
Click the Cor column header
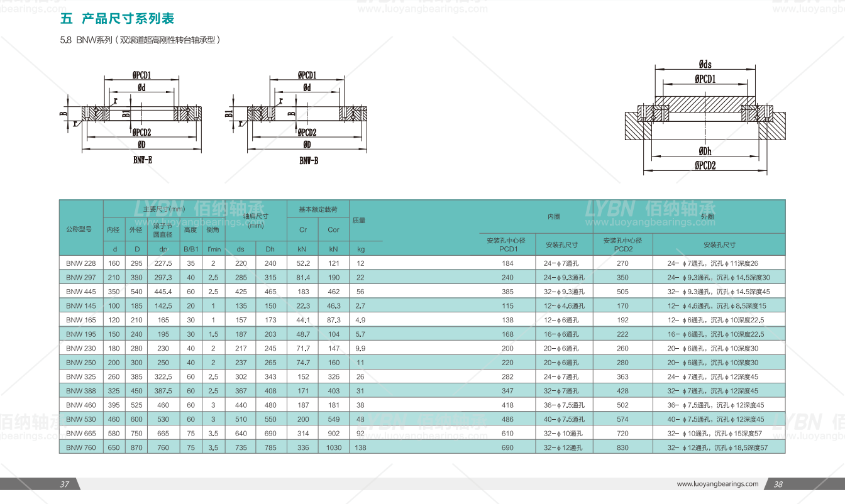click(x=333, y=229)
